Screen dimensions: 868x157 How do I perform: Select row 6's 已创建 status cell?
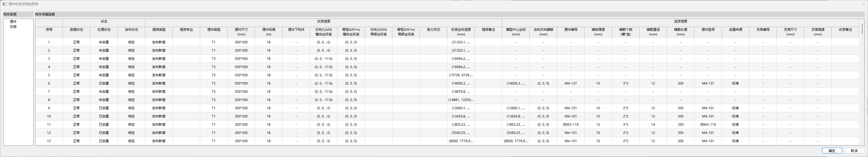pos(104,83)
